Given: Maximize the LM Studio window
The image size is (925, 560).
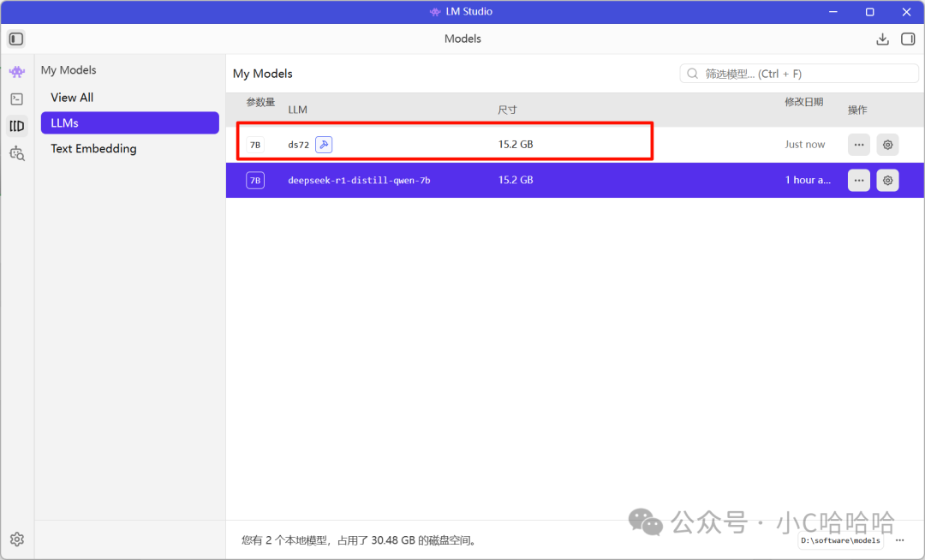Looking at the screenshot, I should (x=869, y=12).
